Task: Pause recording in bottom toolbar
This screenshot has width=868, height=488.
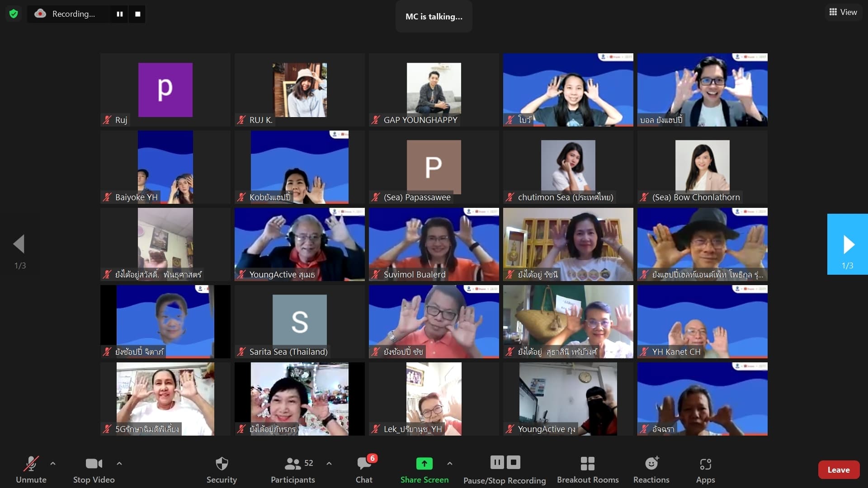Action: [x=497, y=462]
